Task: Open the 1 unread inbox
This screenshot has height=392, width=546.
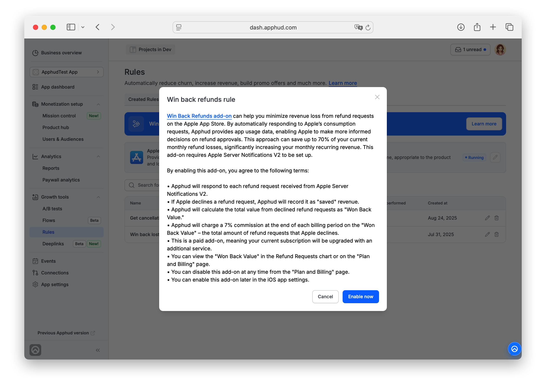Action: (x=470, y=50)
